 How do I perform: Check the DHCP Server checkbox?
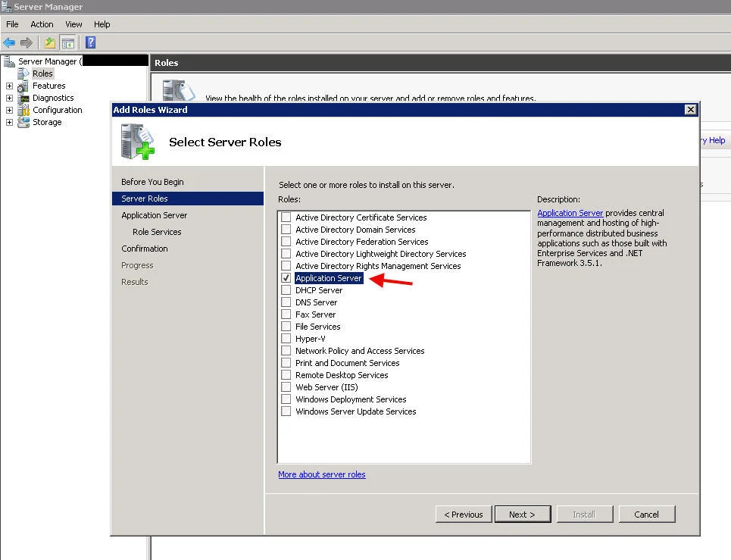click(286, 290)
